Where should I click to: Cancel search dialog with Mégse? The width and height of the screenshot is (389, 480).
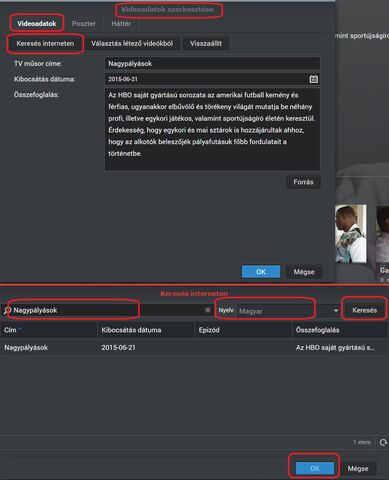pos(358,468)
